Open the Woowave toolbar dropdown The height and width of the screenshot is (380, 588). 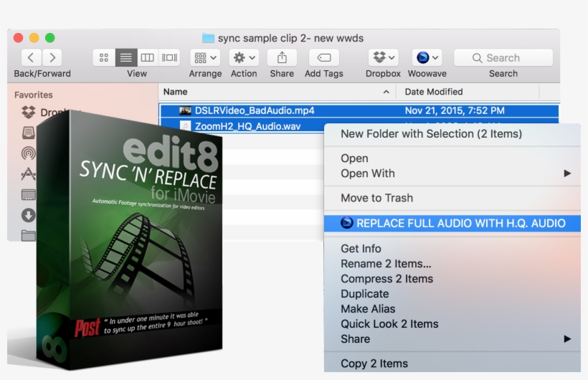pos(427,58)
